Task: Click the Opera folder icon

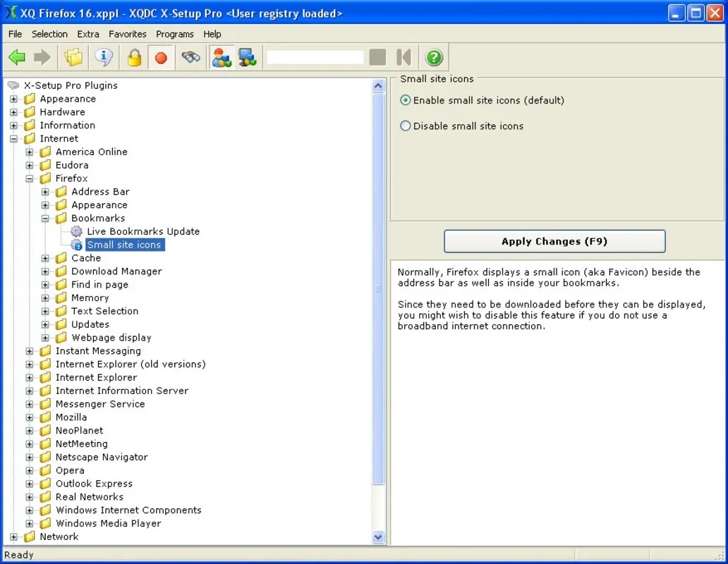Action: pyautogui.click(x=45, y=470)
